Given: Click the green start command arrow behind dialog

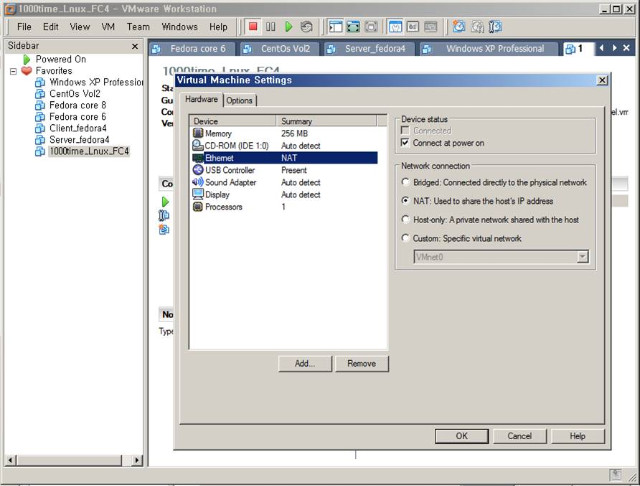Looking at the screenshot, I should (x=165, y=202).
